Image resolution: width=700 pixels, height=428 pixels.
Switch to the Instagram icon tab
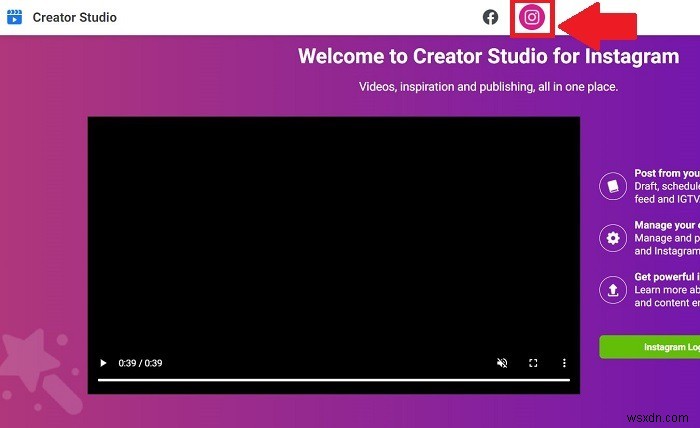pos(532,17)
